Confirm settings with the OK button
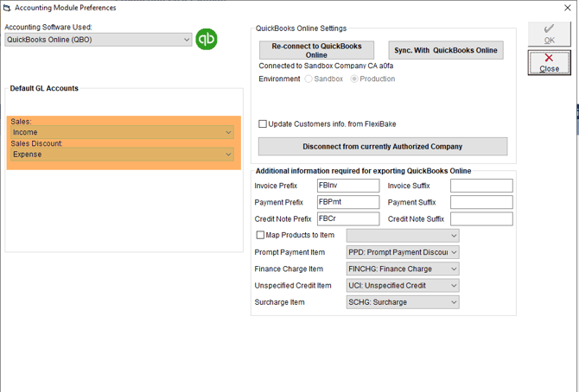This screenshot has width=579, height=392. tap(549, 34)
